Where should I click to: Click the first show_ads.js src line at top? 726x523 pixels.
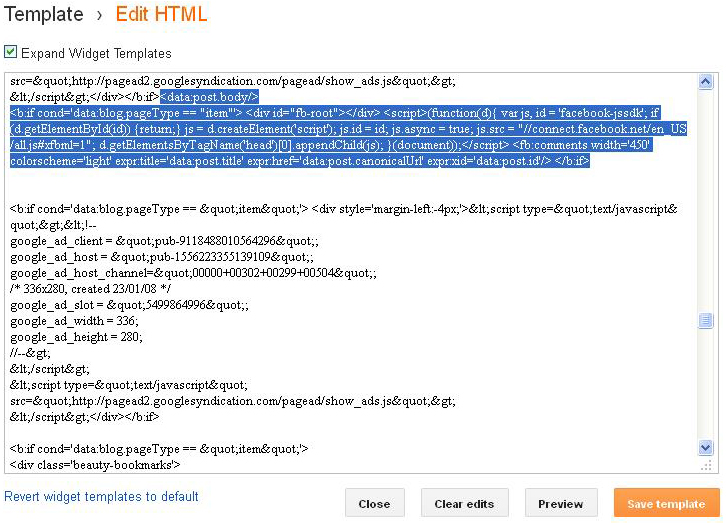tap(232, 81)
